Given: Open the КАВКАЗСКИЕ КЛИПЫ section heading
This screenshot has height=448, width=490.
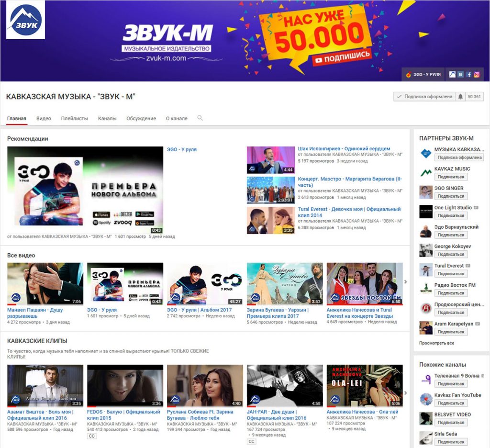Looking at the screenshot, I should click(x=37, y=341).
